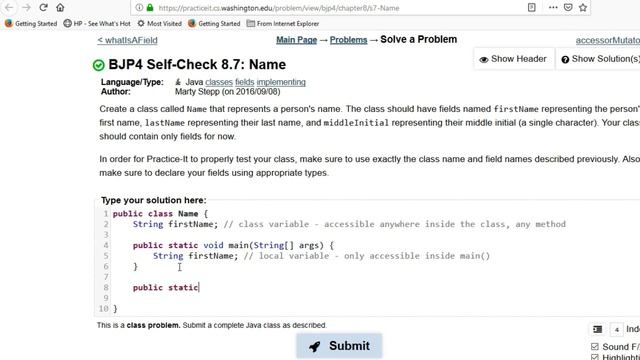Click the Java language icon
The width and height of the screenshot is (640, 360).
[178, 82]
